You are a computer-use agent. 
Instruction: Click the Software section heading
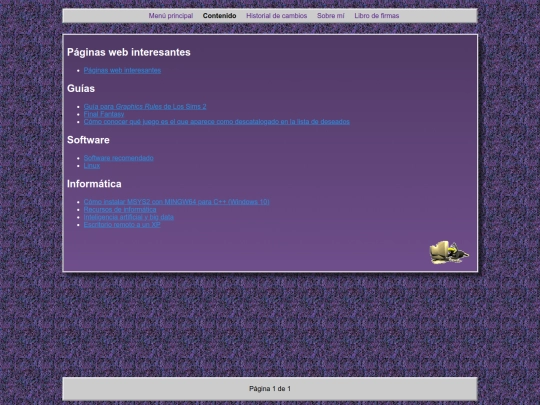pyautogui.click(x=88, y=140)
